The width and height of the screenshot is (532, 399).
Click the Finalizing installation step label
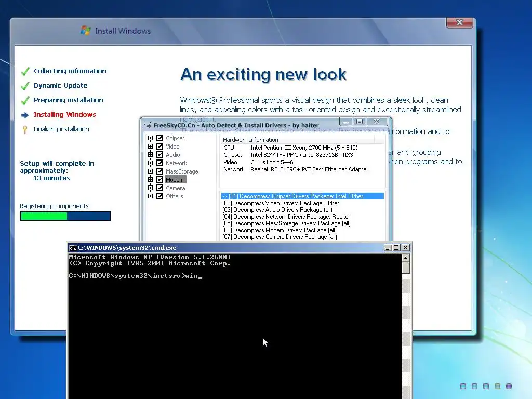pyautogui.click(x=61, y=129)
